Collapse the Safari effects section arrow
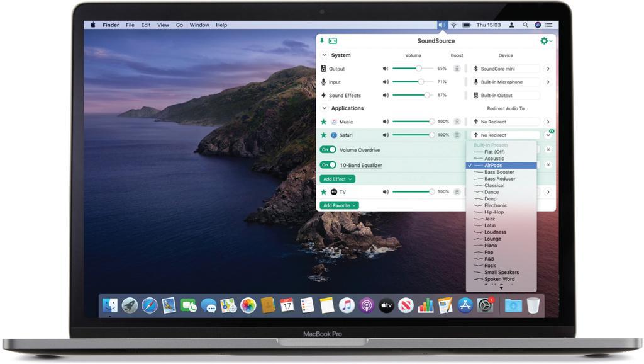This screenshot has height=364, width=644. pos(548,135)
